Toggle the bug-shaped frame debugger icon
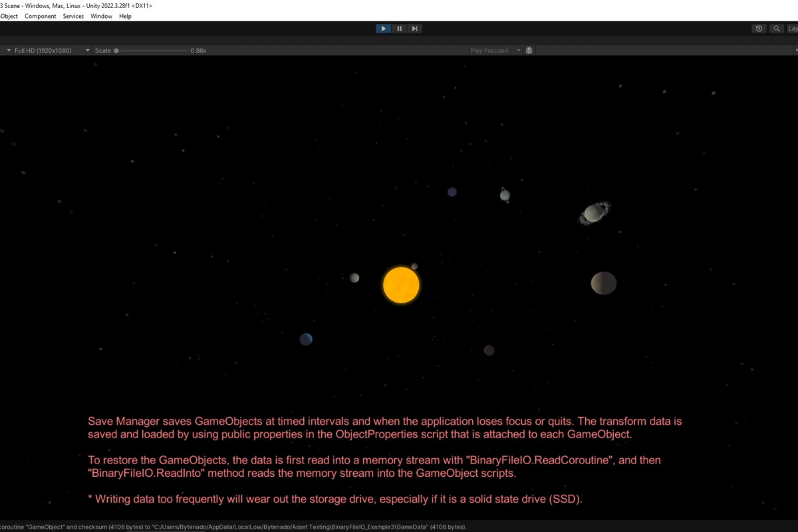This screenshot has width=798, height=532. pyautogui.click(x=529, y=51)
